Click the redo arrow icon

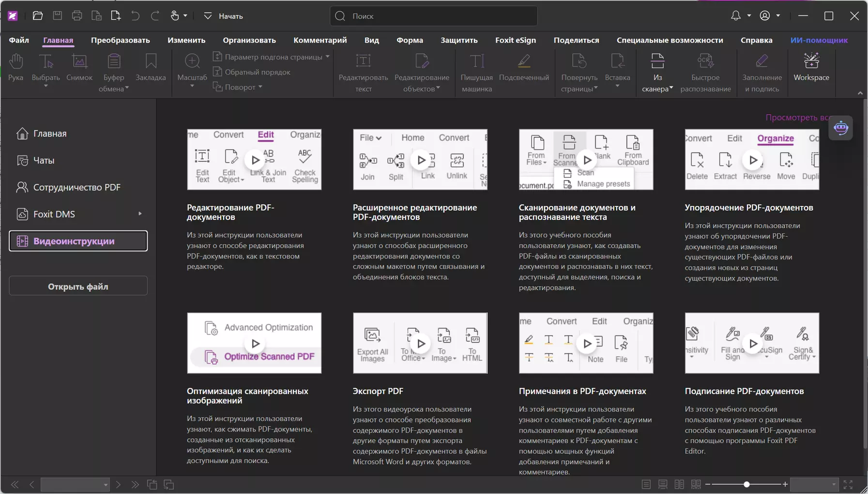pos(155,15)
